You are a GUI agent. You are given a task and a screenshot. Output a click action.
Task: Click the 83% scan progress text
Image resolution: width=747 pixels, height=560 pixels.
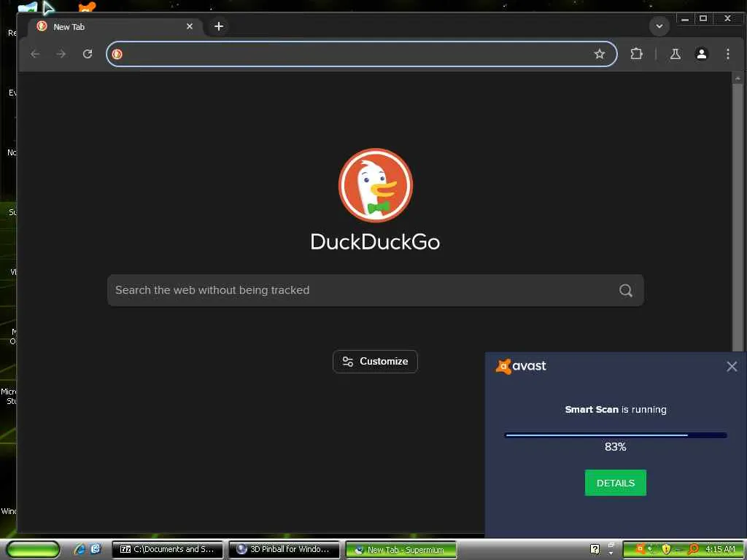click(616, 447)
